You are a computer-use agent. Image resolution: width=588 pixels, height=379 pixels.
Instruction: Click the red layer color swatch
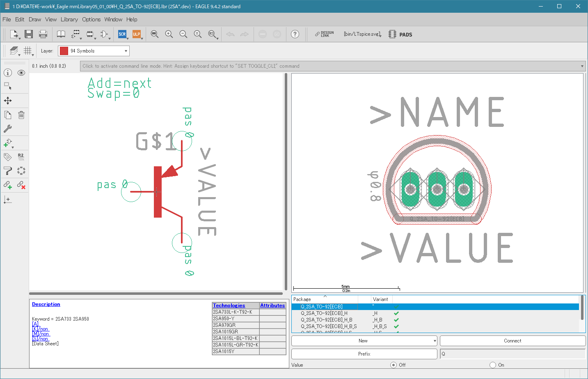pos(64,51)
